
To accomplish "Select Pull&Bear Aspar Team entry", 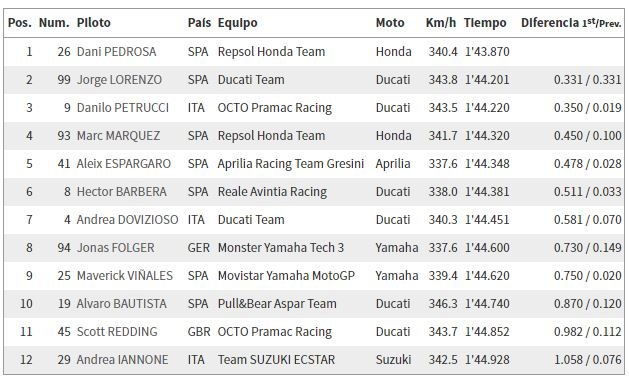I will coord(277,304).
